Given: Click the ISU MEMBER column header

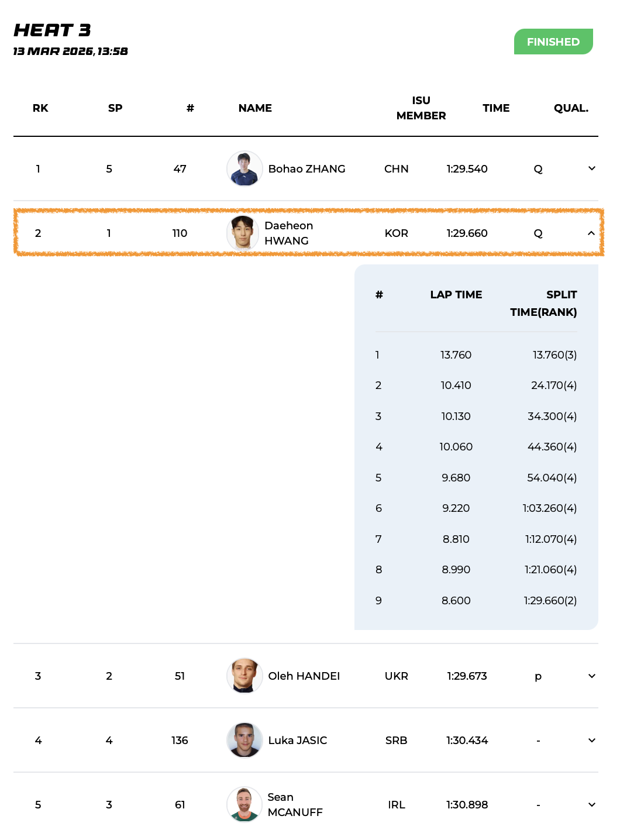Looking at the screenshot, I should 421,108.
